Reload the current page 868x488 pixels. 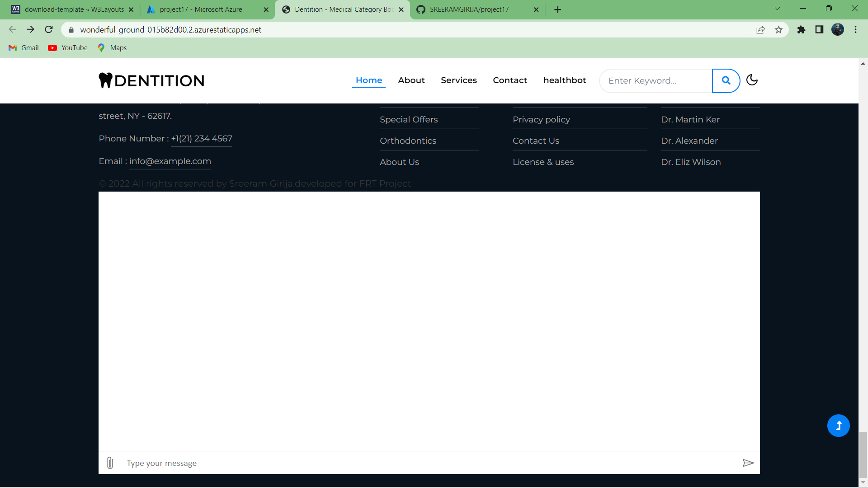(48, 29)
